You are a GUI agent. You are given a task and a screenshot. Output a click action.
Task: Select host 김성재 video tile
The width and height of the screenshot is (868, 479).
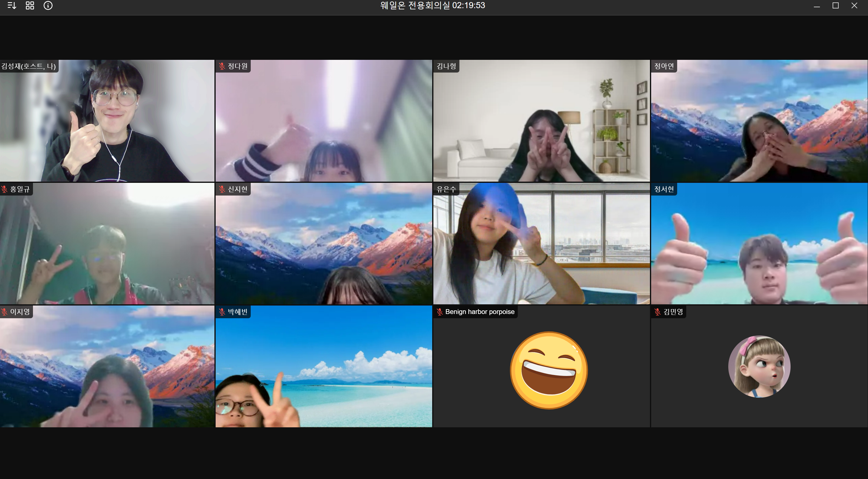(107, 121)
